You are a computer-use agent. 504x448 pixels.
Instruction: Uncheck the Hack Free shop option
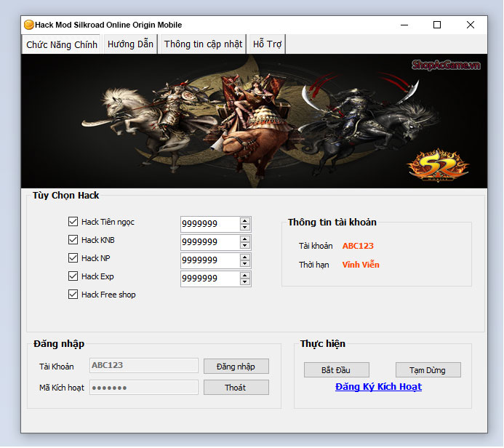73,295
